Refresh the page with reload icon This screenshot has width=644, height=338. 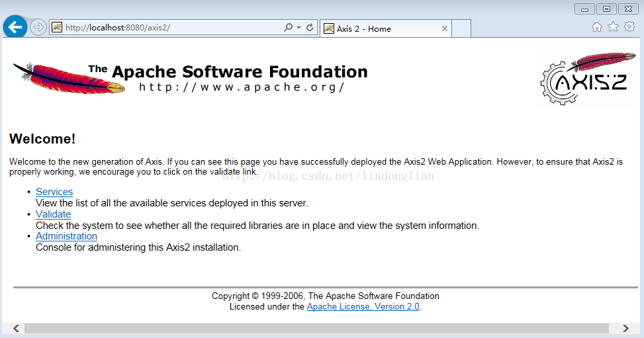[310, 28]
